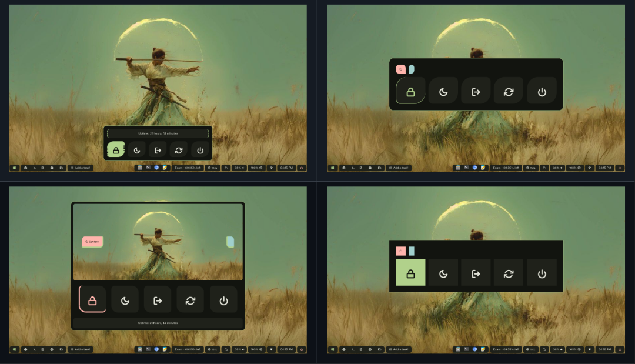Click the red power icon in the bottom-left screenshot's taskbar

(x=302, y=349)
